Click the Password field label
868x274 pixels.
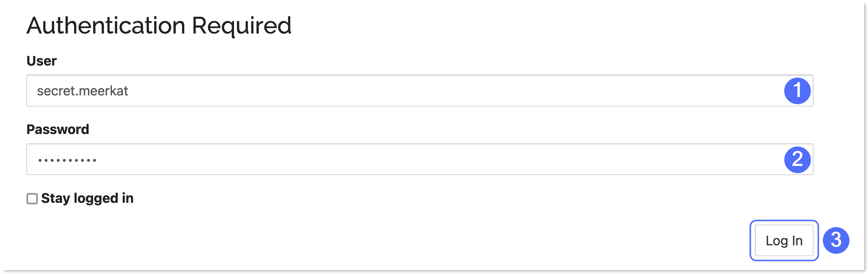click(x=58, y=129)
